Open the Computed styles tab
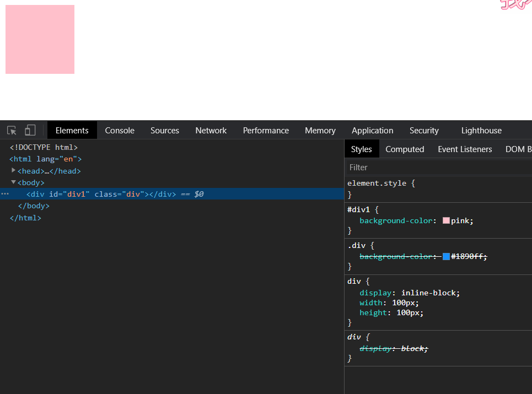This screenshot has height=394, width=532. [x=405, y=149]
